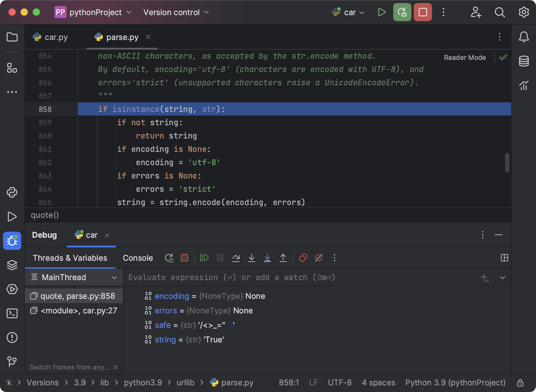This screenshot has width=536, height=392.
Task: Open the Python Packages tool window
Action: click(12, 265)
